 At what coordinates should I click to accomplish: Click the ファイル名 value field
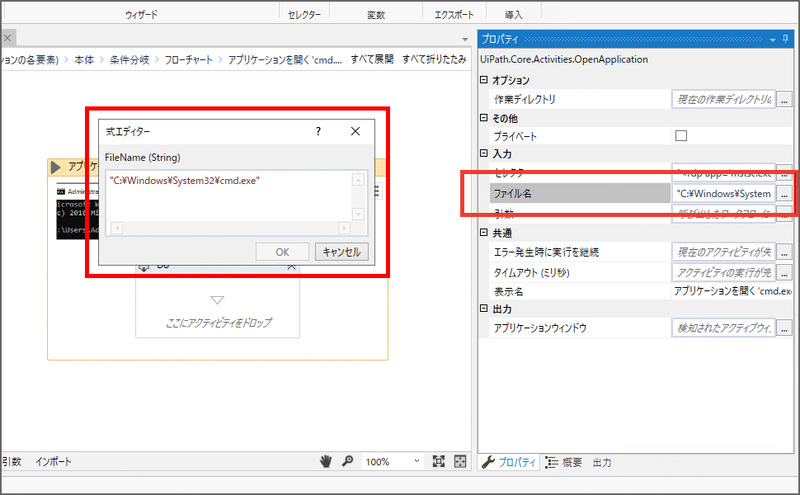click(723, 193)
